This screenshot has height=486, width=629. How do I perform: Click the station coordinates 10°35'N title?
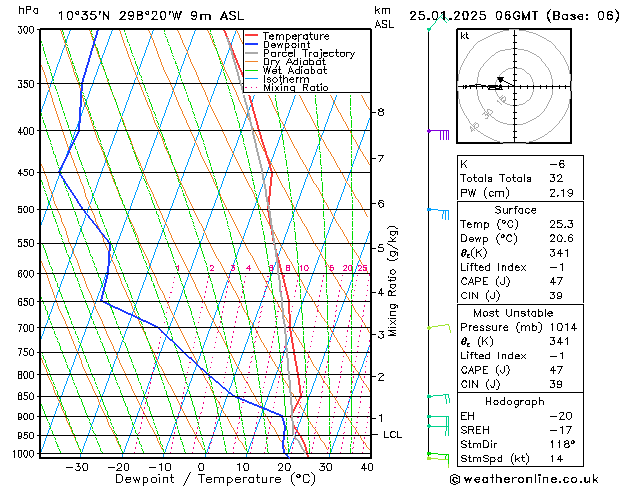pyautogui.click(x=151, y=16)
